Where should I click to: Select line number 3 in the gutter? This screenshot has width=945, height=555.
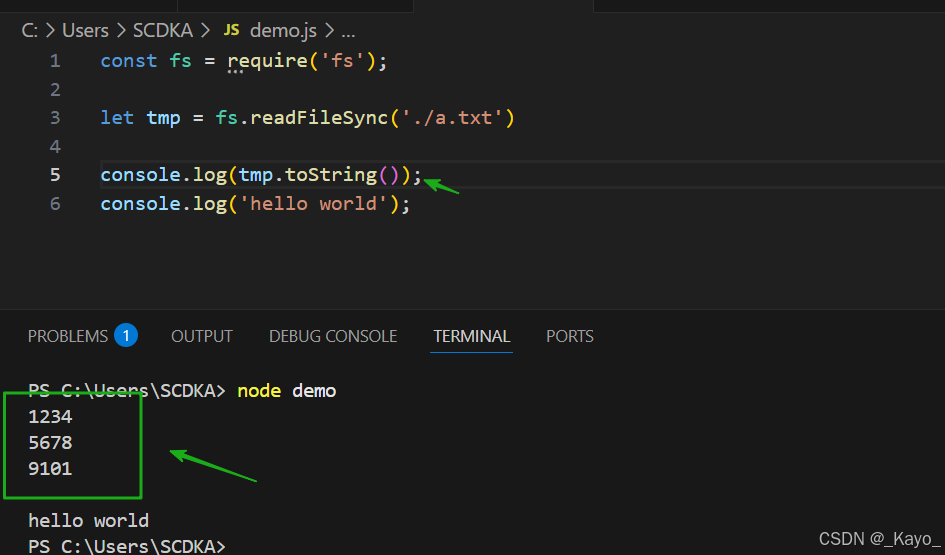point(55,118)
